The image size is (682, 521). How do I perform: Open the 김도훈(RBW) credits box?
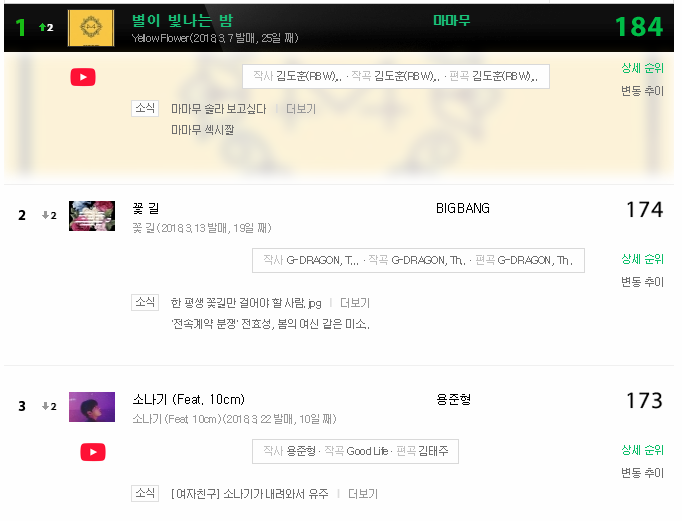[396, 77]
